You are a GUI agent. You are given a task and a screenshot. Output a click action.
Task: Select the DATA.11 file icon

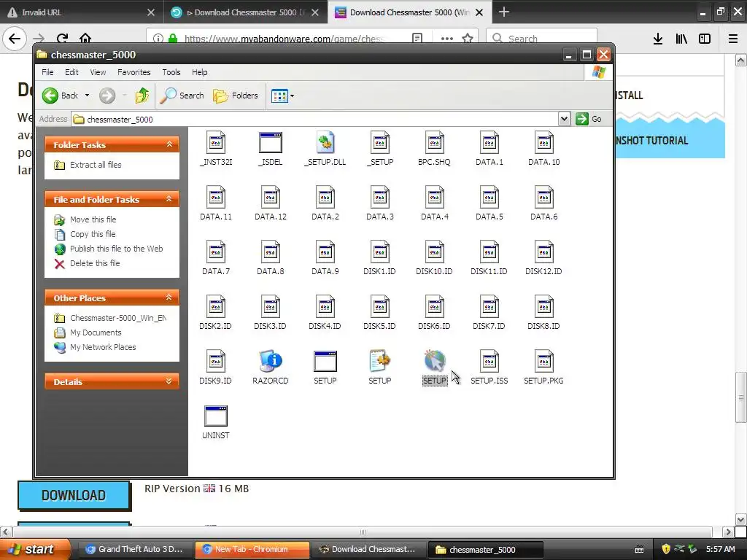pos(216,197)
